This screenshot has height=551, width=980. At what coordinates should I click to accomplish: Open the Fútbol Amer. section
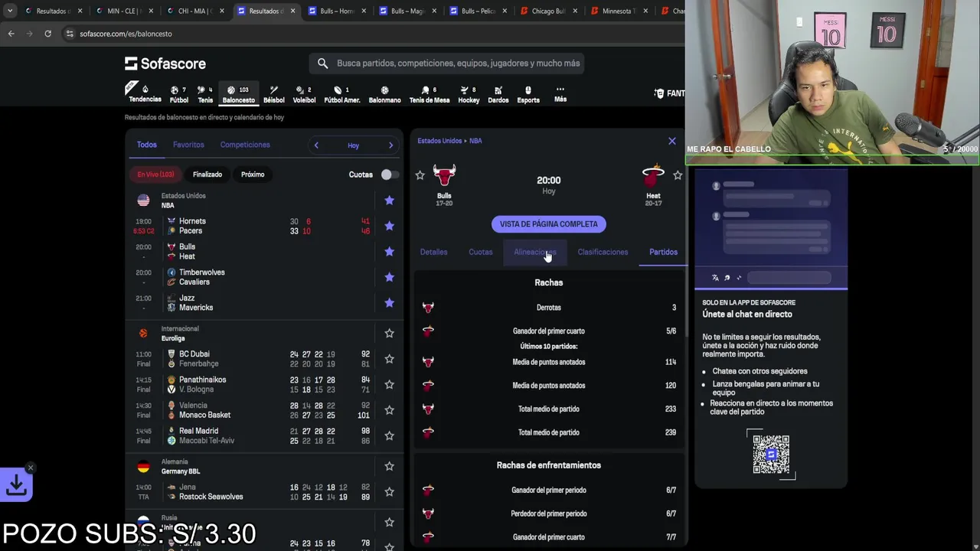(x=342, y=93)
